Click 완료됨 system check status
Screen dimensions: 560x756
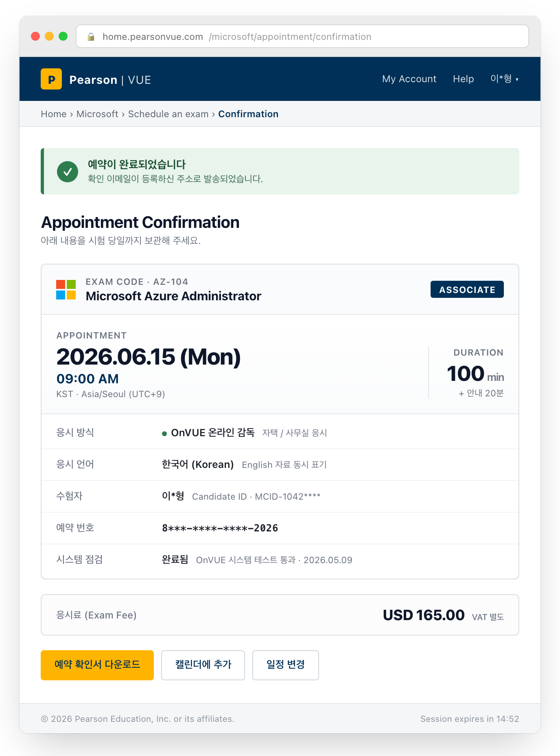pyautogui.click(x=175, y=559)
